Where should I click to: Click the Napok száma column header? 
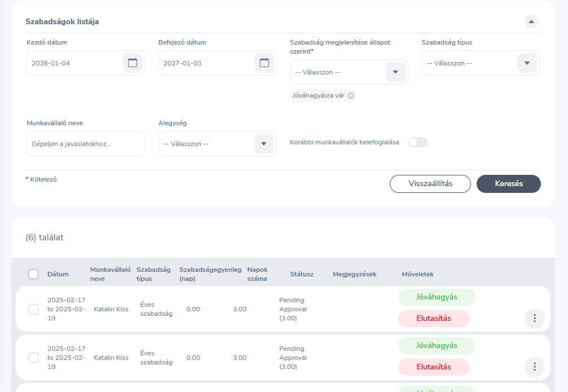coord(258,274)
